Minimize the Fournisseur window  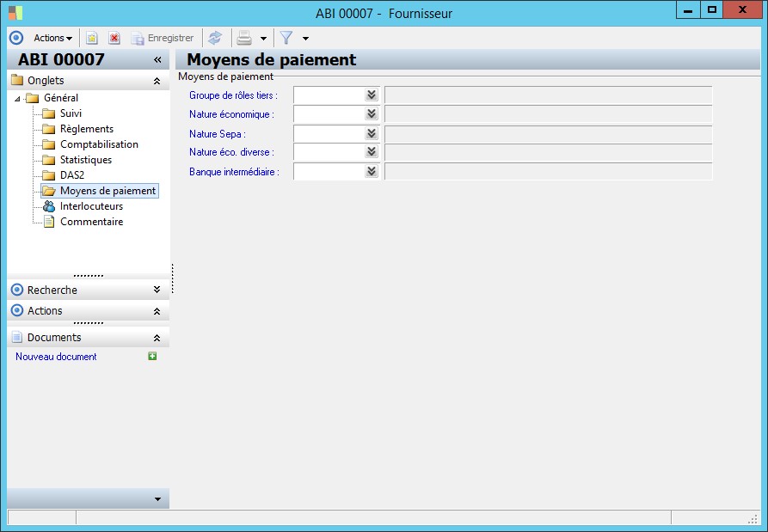(x=688, y=9)
